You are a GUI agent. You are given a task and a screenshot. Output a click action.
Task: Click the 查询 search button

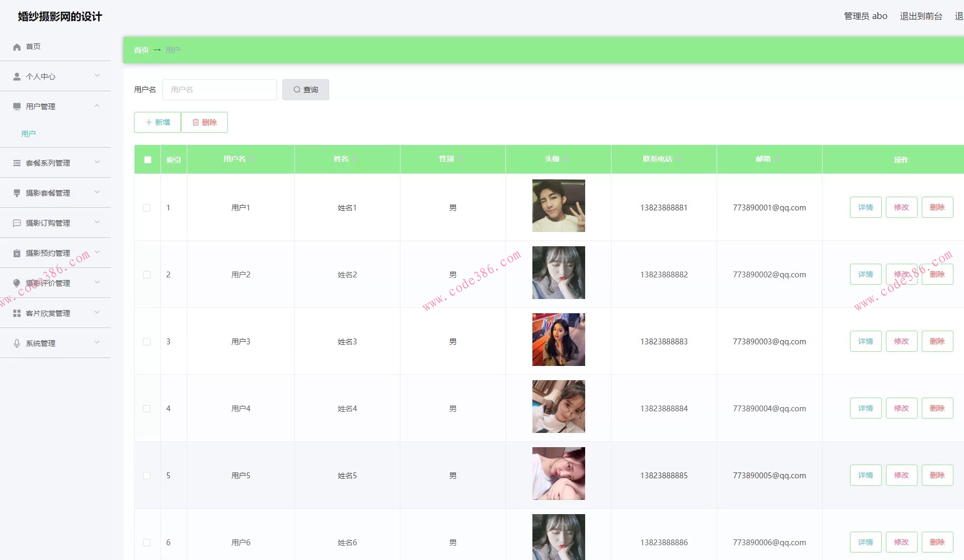click(306, 90)
